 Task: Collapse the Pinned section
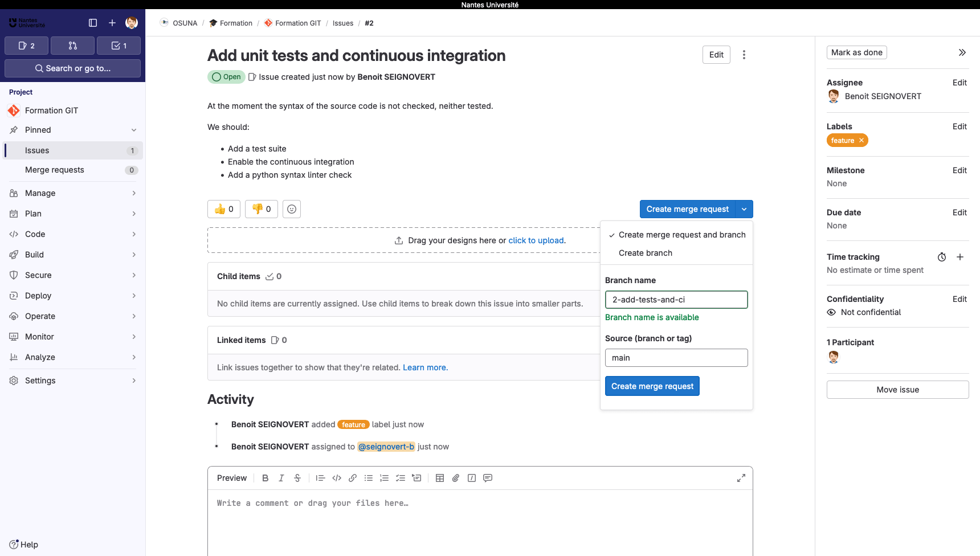[72, 130]
